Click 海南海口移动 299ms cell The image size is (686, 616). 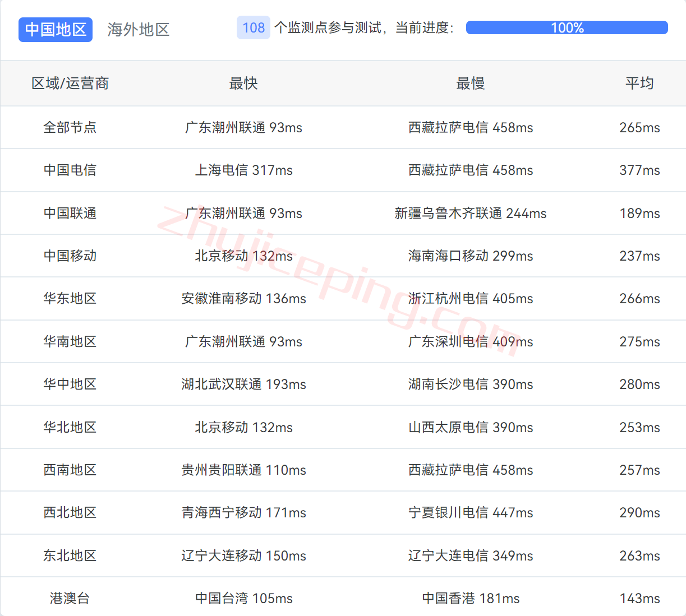click(x=471, y=256)
